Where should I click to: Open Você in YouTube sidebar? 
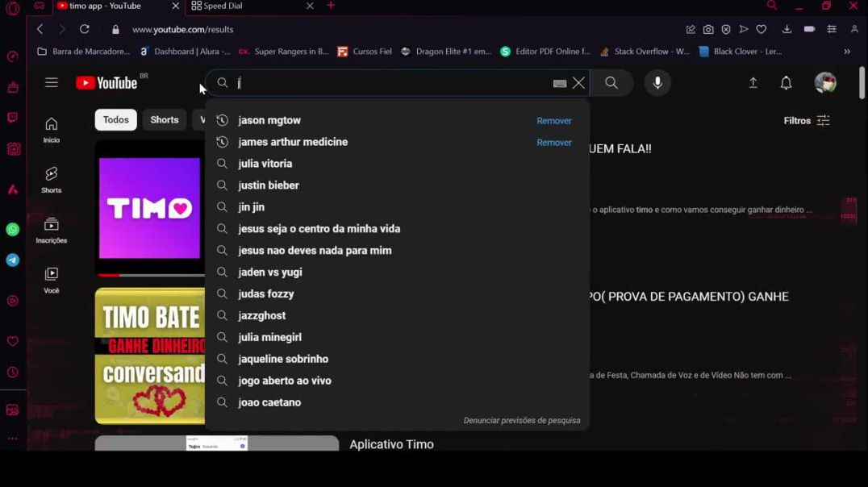(52, 280)
